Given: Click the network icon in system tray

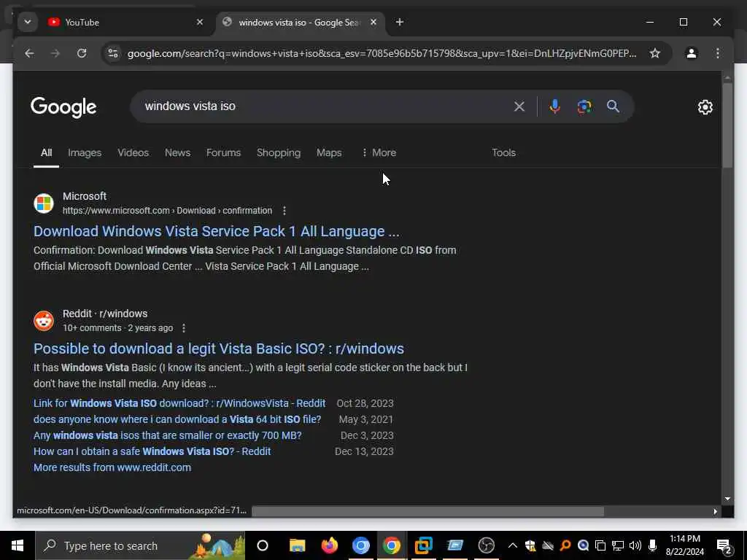Looking at the screenshot, I should click(x=618, y=545).
